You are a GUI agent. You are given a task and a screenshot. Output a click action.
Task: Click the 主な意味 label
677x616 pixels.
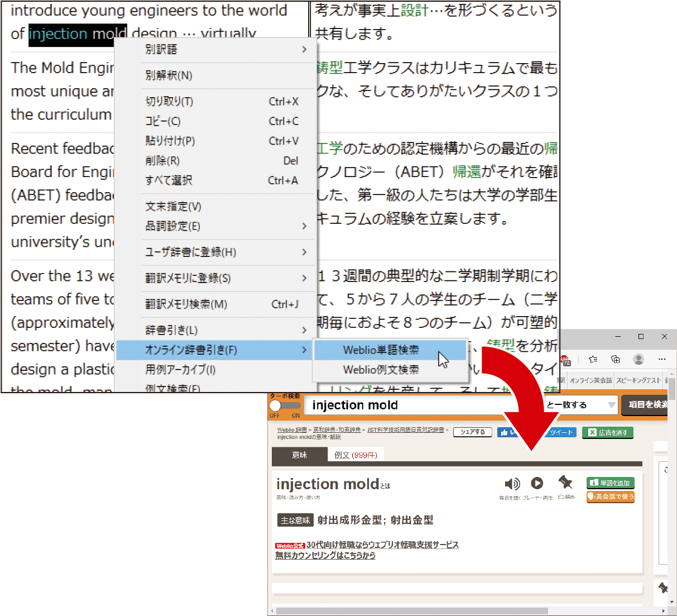(x=295, y=520)
